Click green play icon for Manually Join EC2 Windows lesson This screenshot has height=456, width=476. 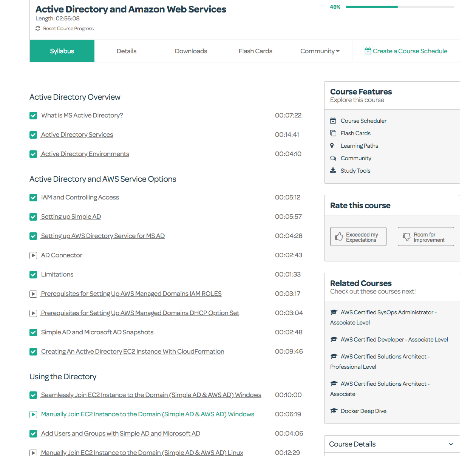(x=33, y=414)
